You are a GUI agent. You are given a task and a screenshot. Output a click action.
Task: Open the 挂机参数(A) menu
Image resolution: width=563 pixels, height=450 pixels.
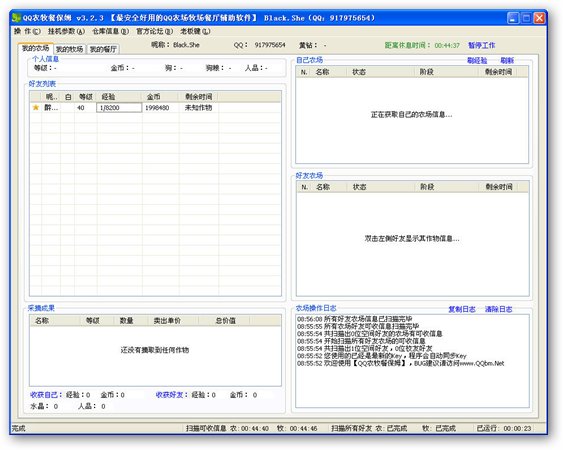pos(66,31)
